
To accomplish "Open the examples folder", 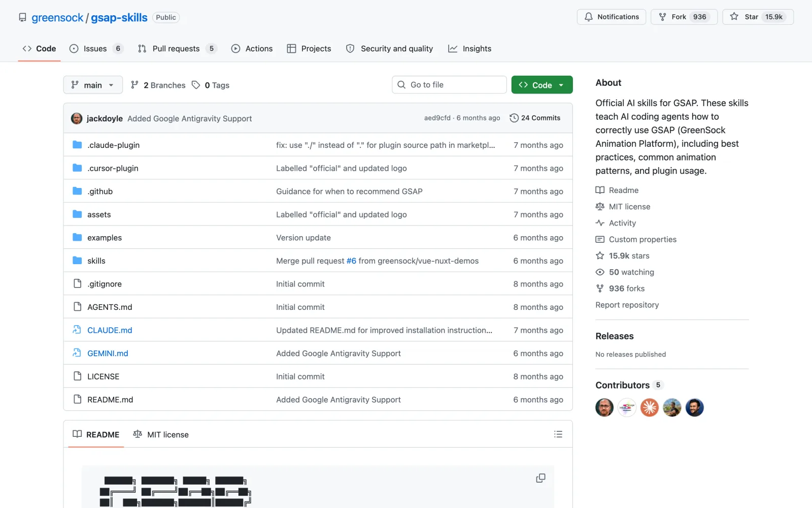I will point(105,238).
